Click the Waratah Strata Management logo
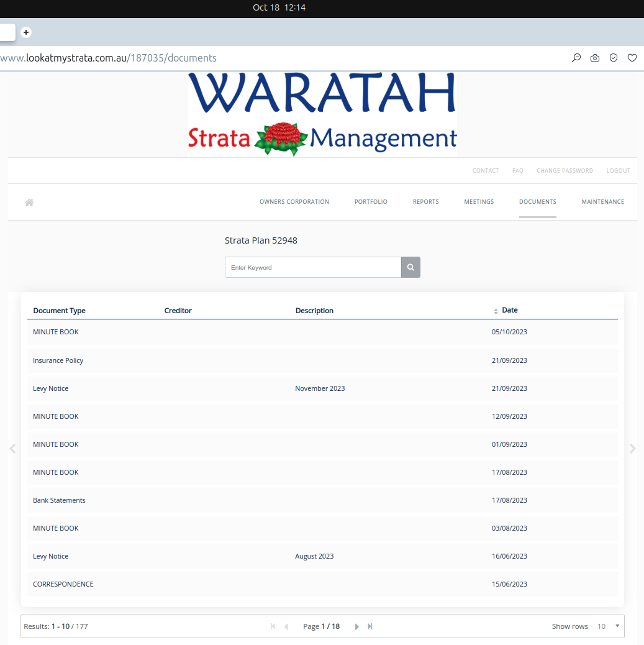644x645 pixels. [322, 114]
